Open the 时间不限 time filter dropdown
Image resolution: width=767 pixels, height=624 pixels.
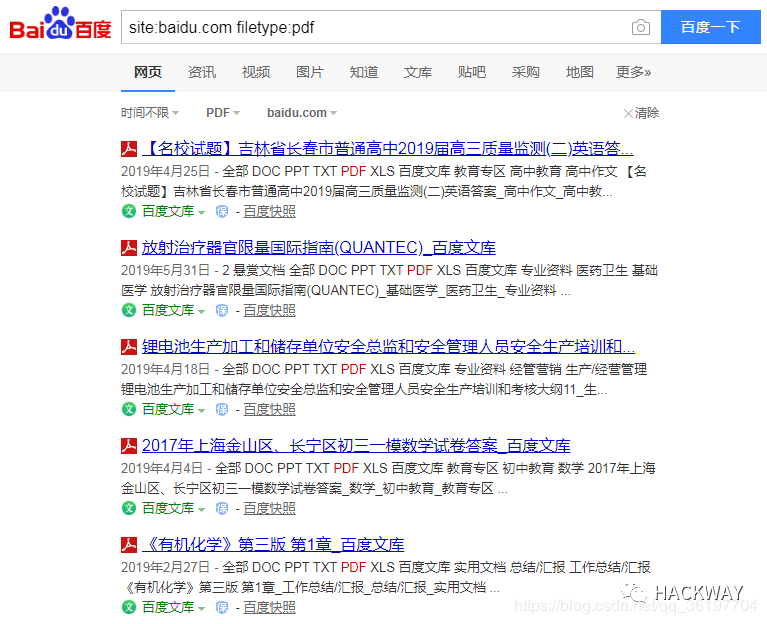coord(150,113)
